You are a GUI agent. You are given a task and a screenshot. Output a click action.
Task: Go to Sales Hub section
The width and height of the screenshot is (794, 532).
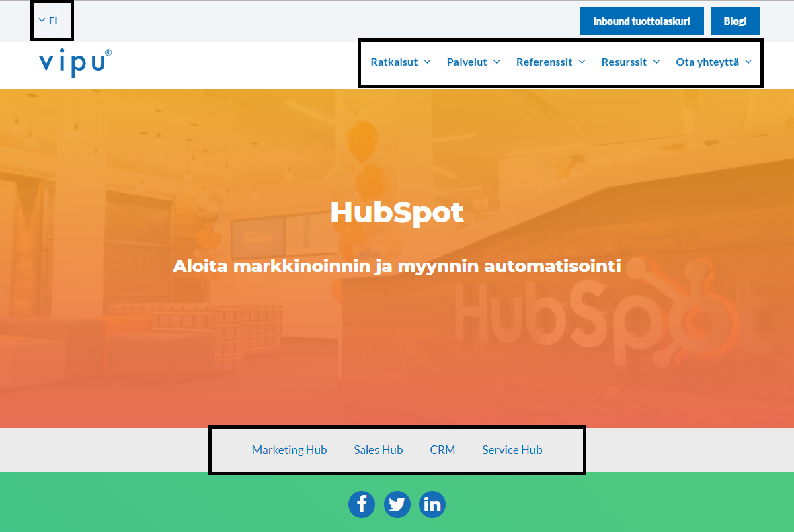tap(379, 449)
